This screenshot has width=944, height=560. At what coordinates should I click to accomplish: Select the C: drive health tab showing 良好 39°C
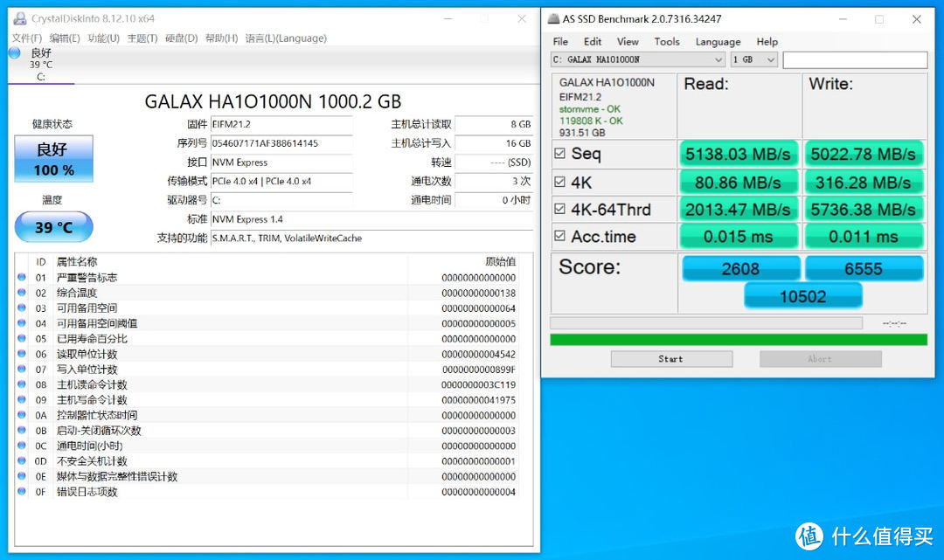tap(40, 63)
